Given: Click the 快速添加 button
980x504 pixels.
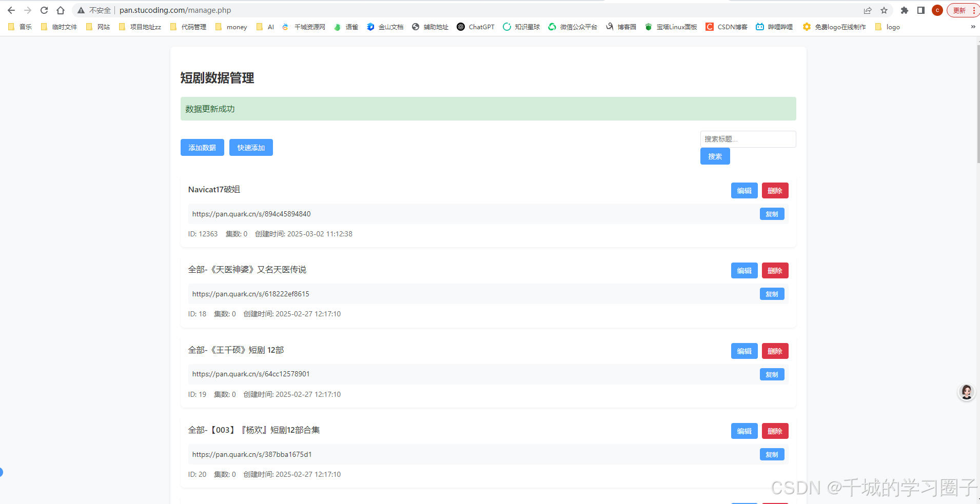Looking at the screenshot, I should point(251,148).
